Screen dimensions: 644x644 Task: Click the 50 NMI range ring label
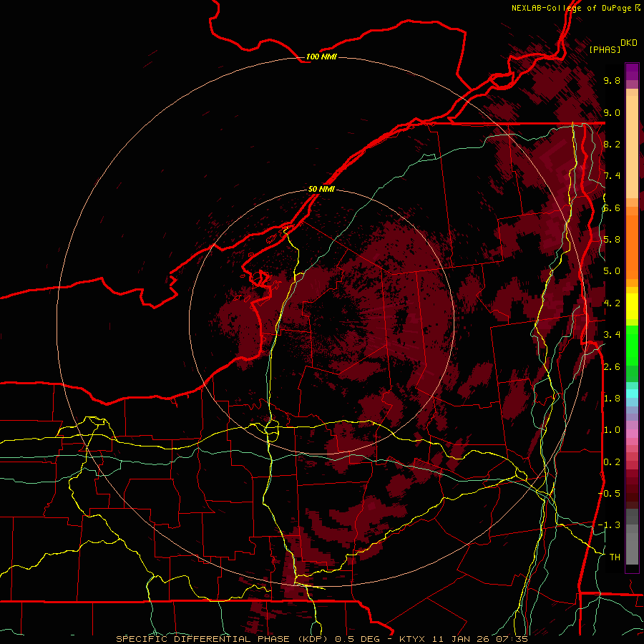click(x=321, y=189)
